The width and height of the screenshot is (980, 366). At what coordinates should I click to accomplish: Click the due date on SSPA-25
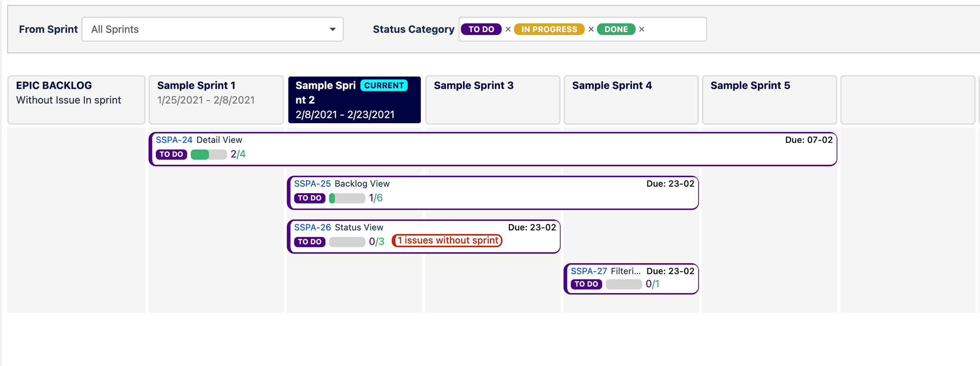point(671,184)
